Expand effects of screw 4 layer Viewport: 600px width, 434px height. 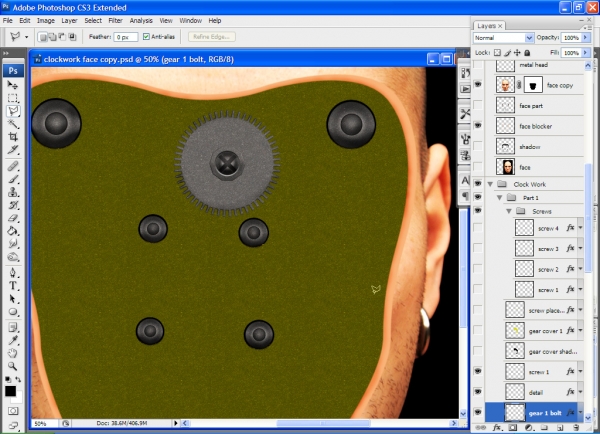pos(580,228)
